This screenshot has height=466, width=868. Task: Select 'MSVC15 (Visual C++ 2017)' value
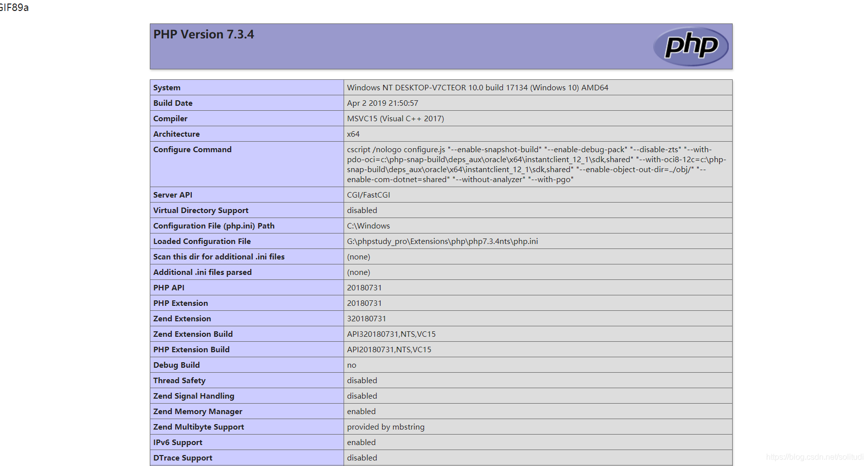(396, 119)
